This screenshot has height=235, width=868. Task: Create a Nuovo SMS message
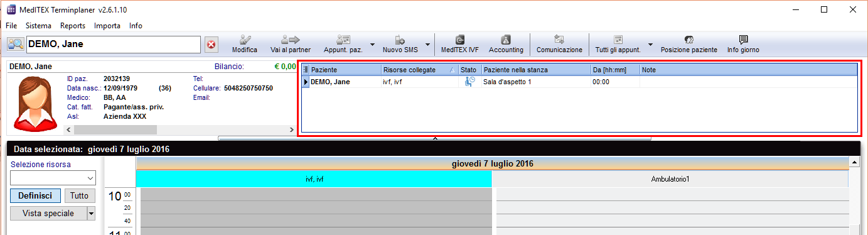[400, 43]
